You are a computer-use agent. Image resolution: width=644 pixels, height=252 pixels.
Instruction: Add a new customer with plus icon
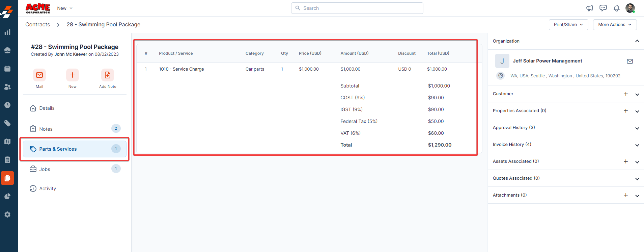[x=625, y=94]
